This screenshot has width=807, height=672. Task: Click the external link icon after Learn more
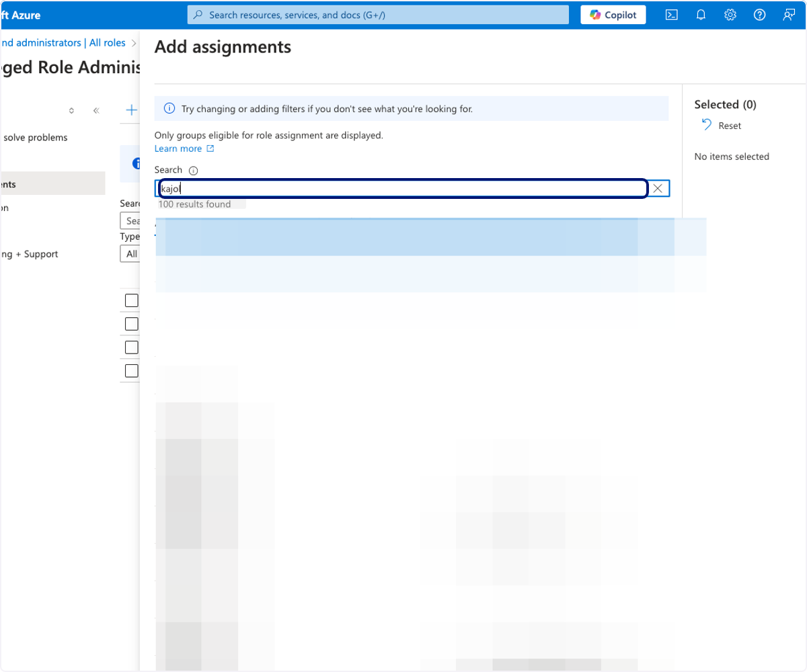coord(210,149)
